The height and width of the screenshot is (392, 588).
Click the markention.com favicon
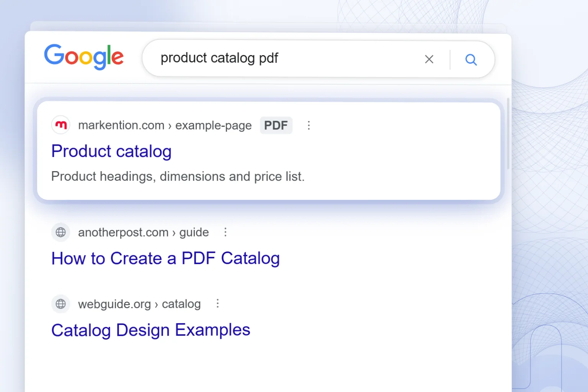[x=61, y=125]
